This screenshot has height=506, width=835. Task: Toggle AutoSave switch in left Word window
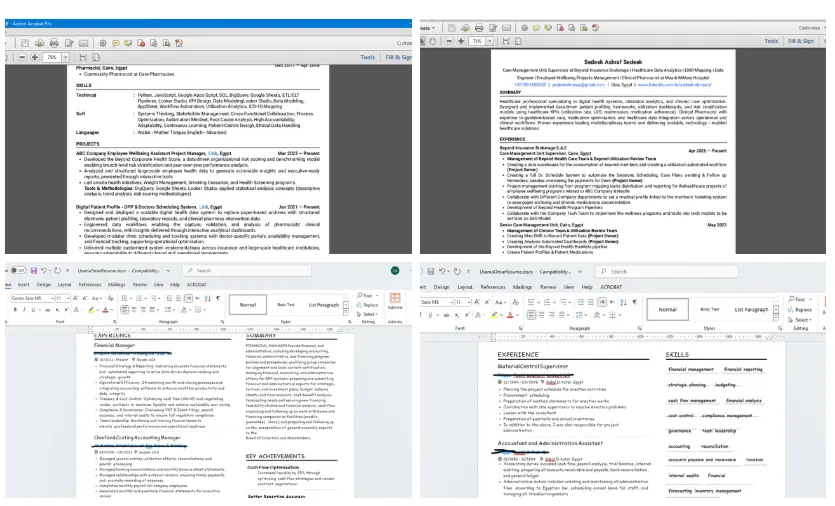click(x=18, y=271)
